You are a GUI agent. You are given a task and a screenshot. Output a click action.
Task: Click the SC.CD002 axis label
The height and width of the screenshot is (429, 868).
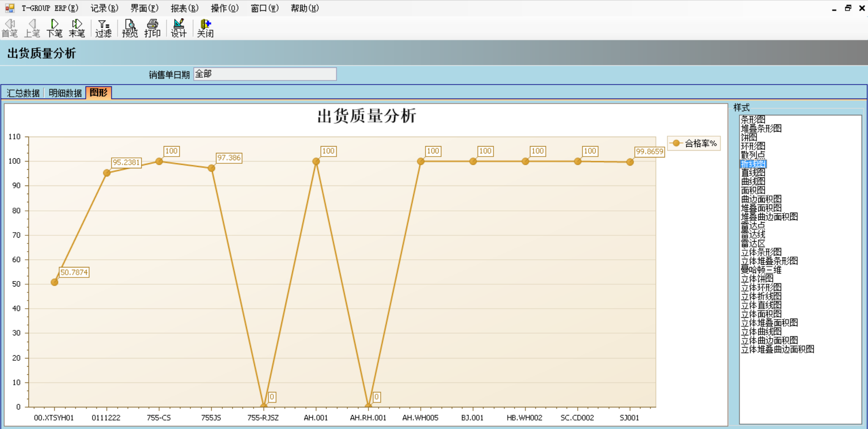pos(577,418)
